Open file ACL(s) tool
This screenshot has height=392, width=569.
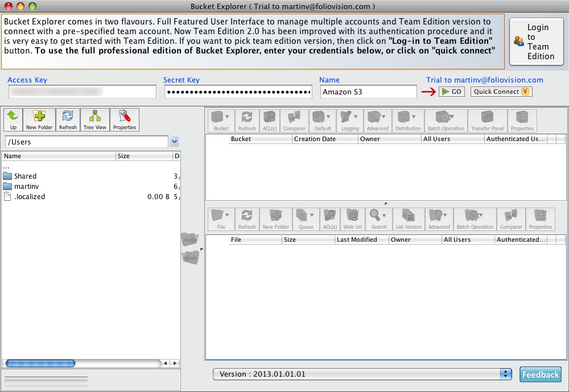(330, 219)
